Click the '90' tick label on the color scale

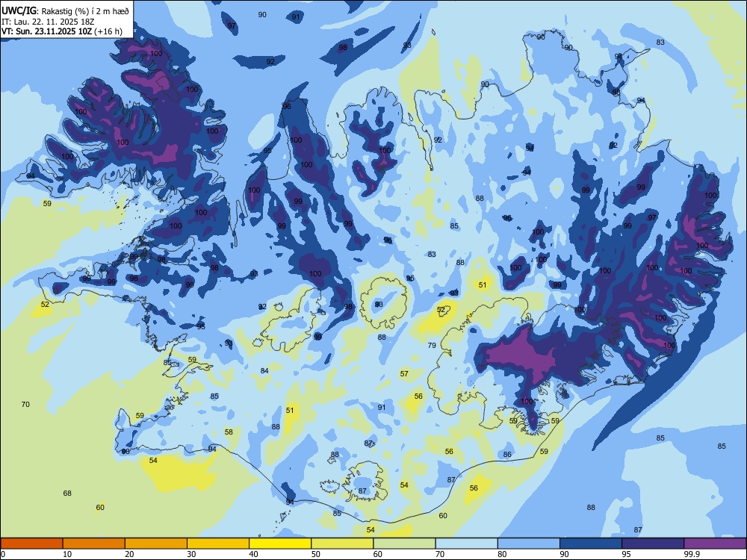(565, 554)
